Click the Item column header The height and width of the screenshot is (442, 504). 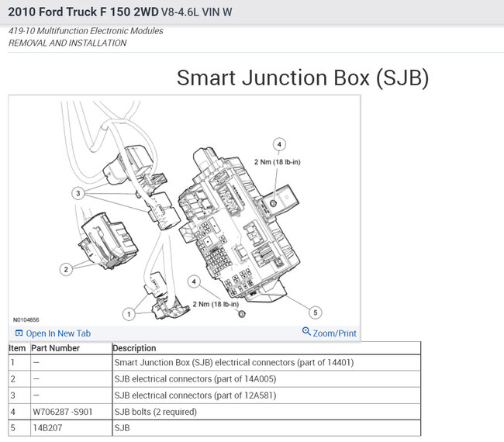pyautogui.click(x=17, y=348)
